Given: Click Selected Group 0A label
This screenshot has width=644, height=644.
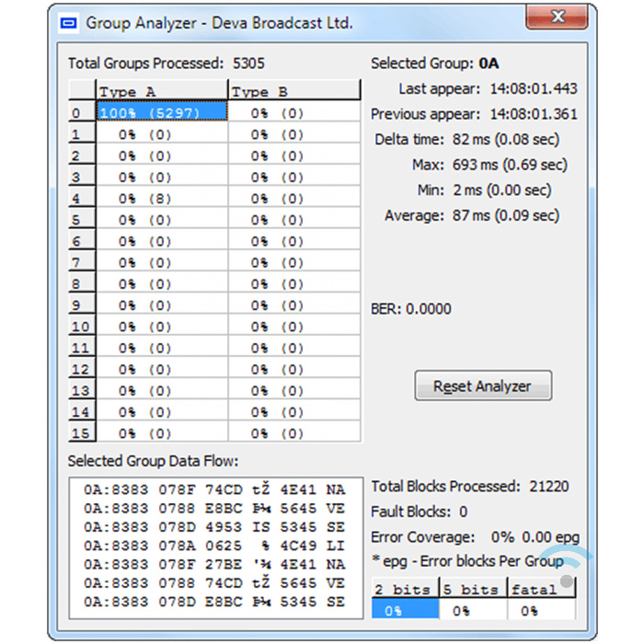Looking at the screenshot, I should [x=435, y=63].
